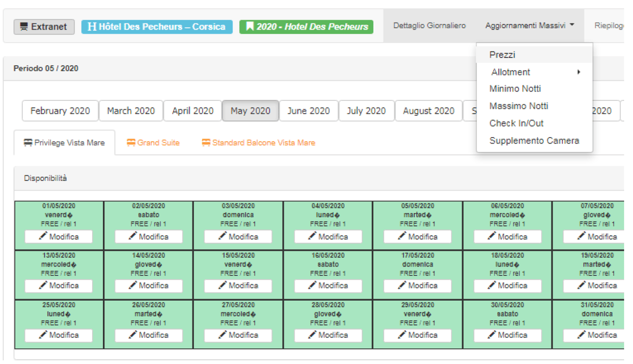Image resolution: width=633 pixels, height=364 pixels.
Task: Click Modifica for 18/05/2020
Action: pyautogui.click(x=507, y=286)
